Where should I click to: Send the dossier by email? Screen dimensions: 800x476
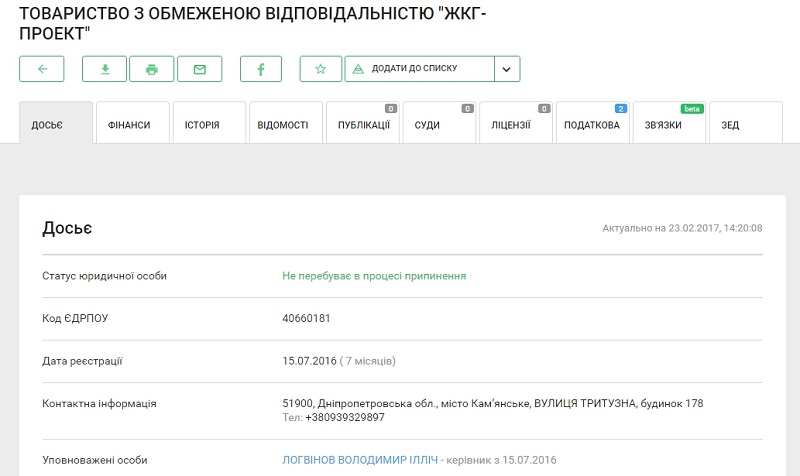pos(199,69)
